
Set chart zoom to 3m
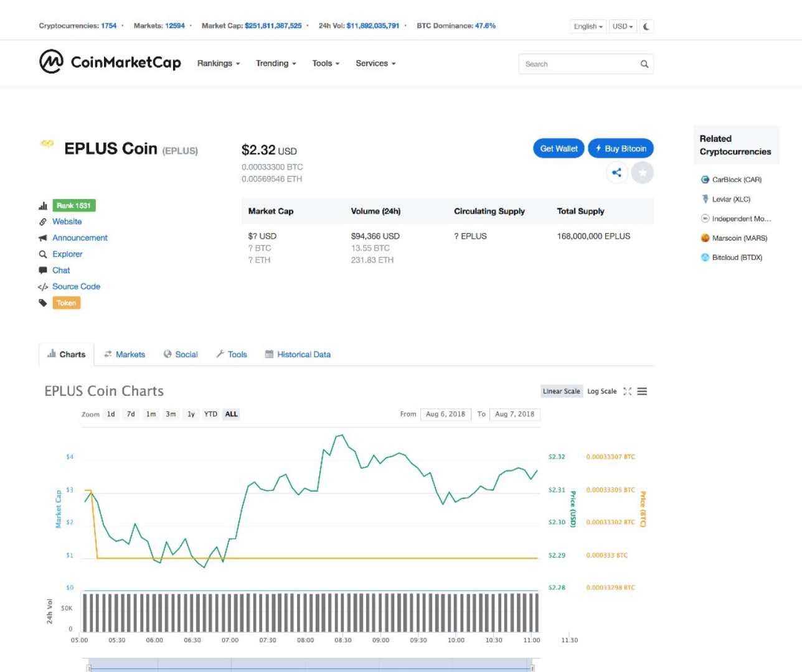(x=171, y=414)
